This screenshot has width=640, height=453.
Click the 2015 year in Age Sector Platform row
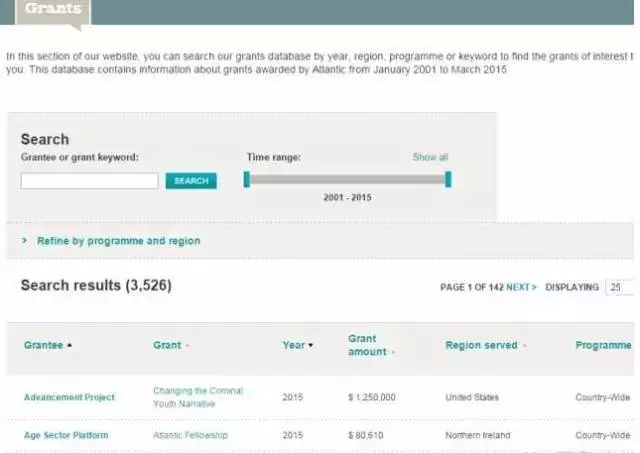(293, 435)
